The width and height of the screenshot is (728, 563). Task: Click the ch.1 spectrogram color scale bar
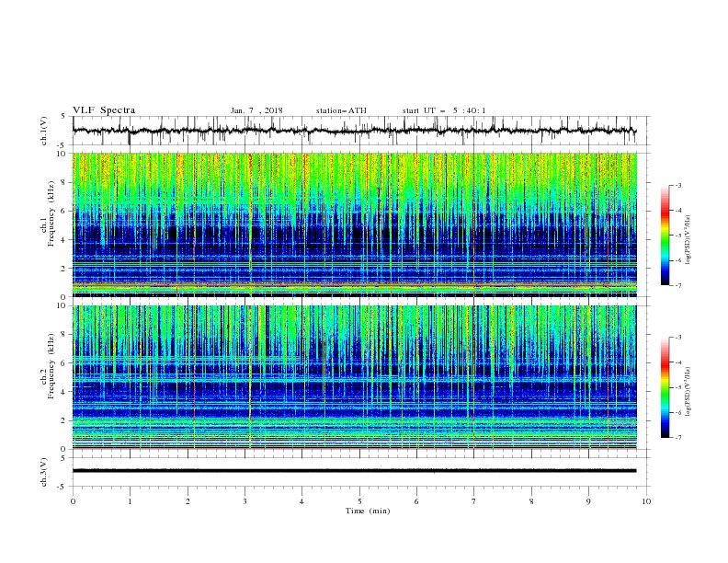pyautogui.click(x=665, y=236)
